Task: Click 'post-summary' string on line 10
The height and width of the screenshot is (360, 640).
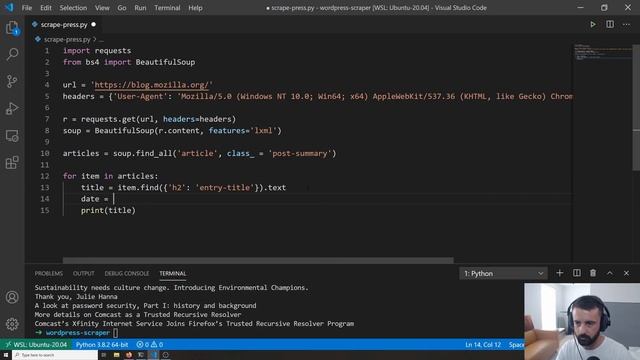Action: coord(300,153)
